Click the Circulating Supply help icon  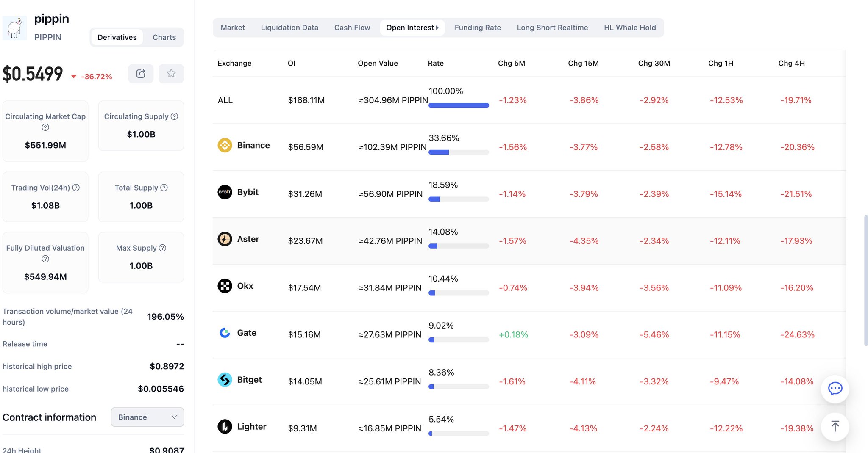[174, 116]
